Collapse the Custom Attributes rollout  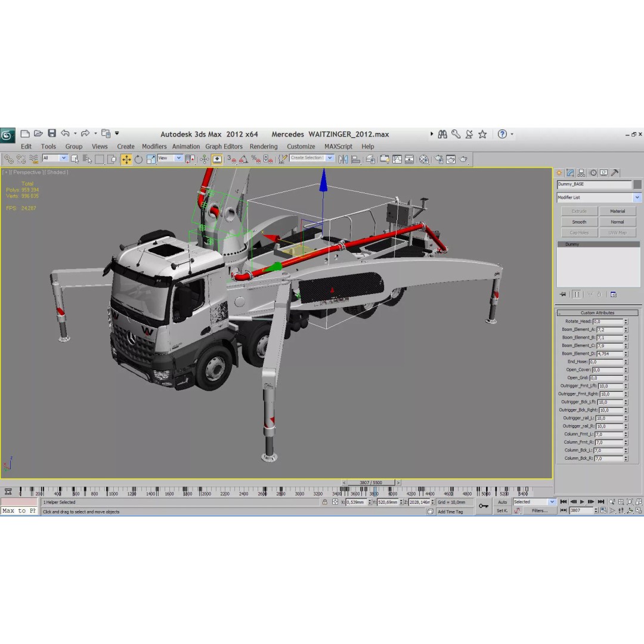tap(597, 313)
